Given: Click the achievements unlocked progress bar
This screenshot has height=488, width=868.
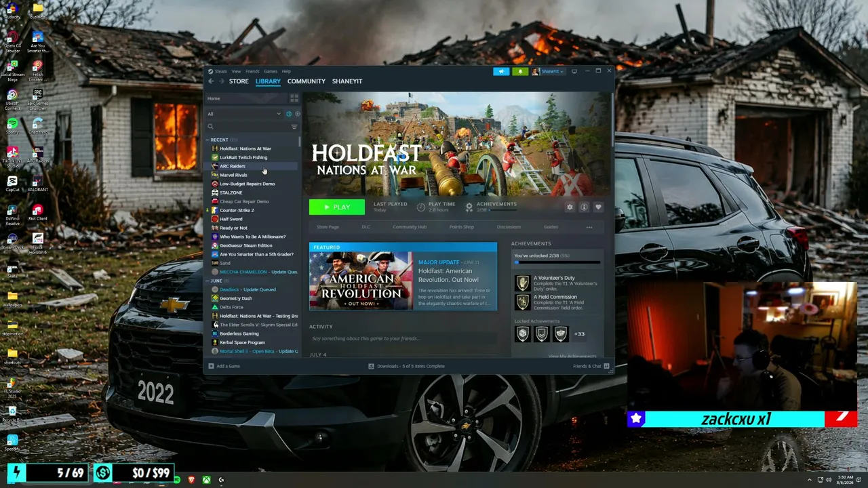Looking at the screenshot, I should [557, 262].
